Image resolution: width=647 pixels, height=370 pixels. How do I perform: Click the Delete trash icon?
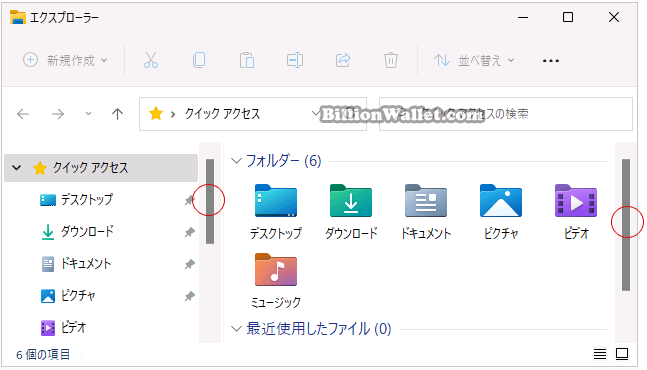click(x=391, y=60)
